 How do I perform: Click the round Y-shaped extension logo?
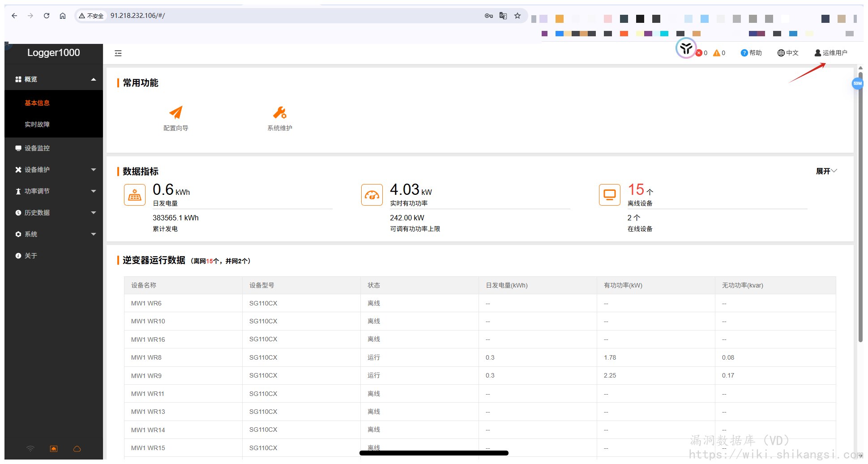(686, 48)
